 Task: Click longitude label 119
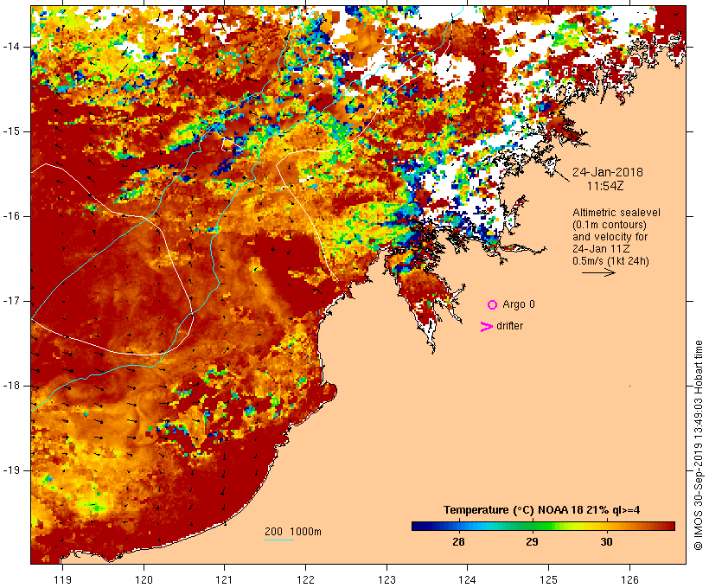point(63,579)
